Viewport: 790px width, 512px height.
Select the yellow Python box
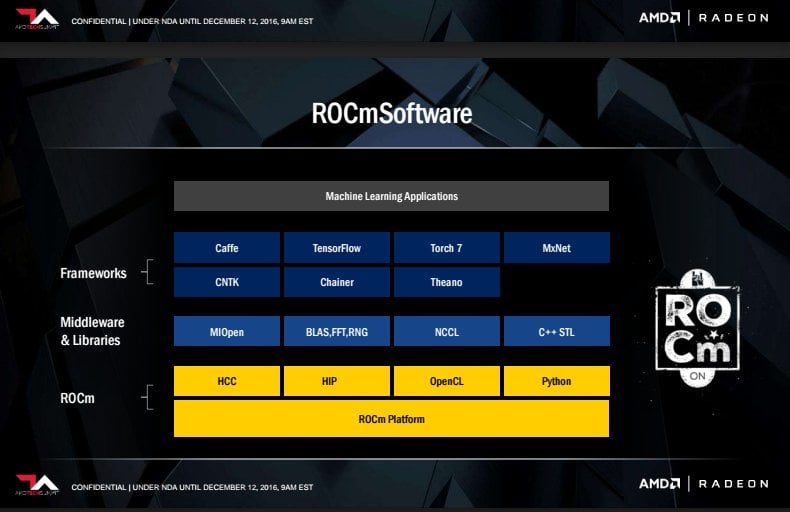557,381
